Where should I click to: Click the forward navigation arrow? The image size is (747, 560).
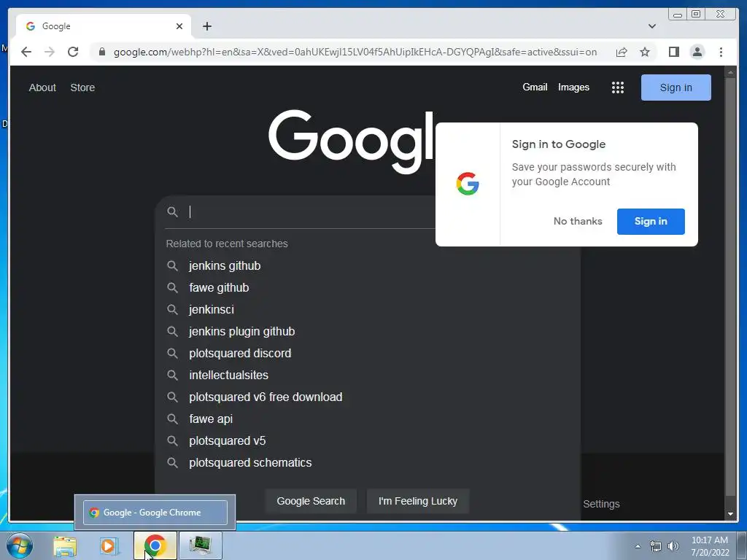[x=50, y=52]
